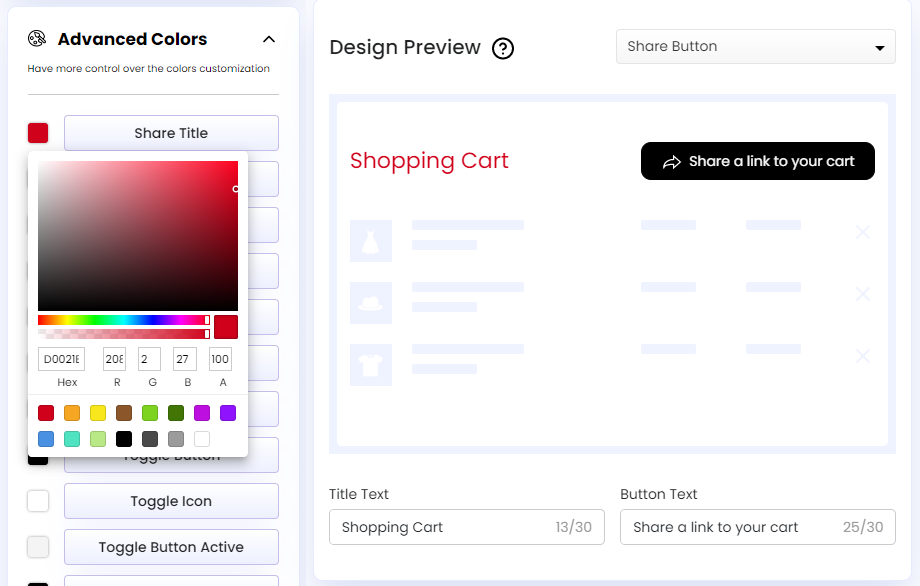Collapse the Advanced Colors section

[x=268, y=40]
